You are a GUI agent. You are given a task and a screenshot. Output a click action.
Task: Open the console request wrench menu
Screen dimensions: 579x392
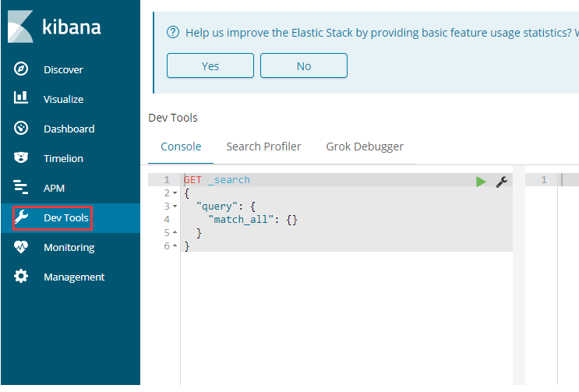tap(502, 181)
